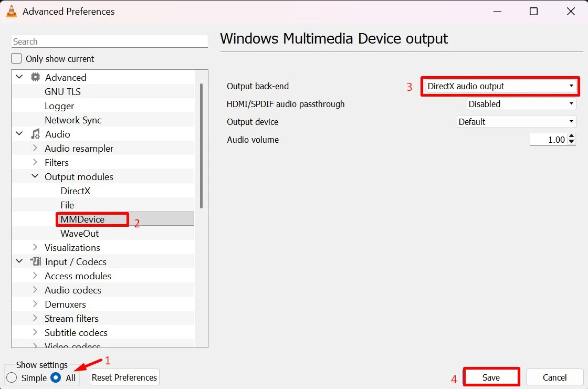Click the Audio volume label text

tap(253, 140)
